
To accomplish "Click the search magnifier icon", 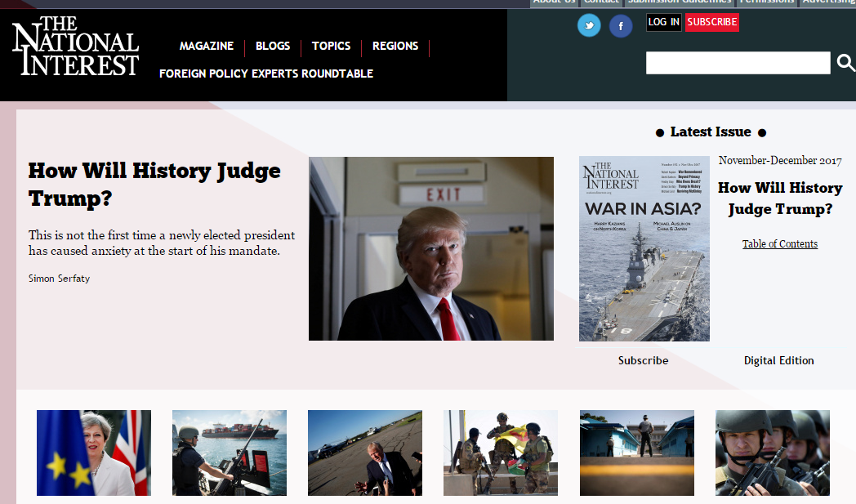I will 845,63.
